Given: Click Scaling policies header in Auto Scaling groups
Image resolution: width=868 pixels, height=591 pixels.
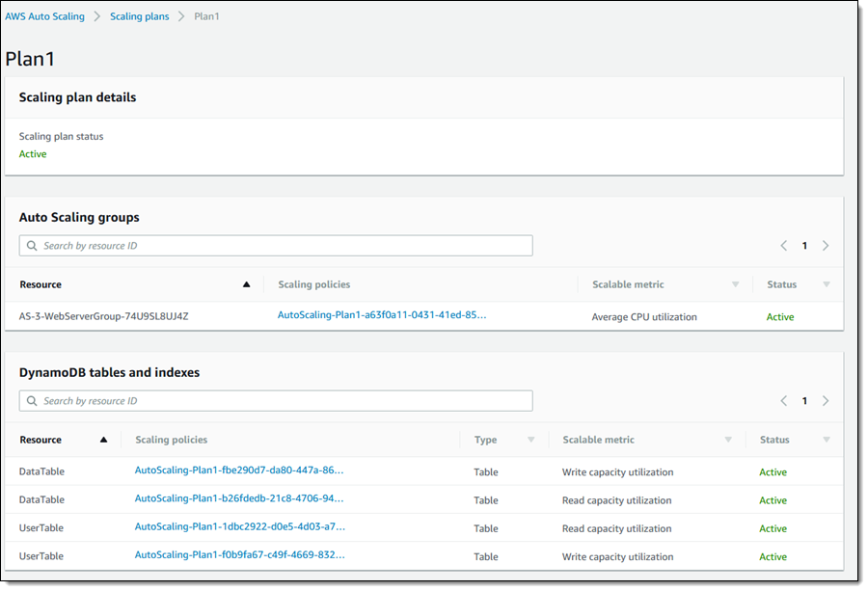Looking at the screenshot, I should (313, 284).
